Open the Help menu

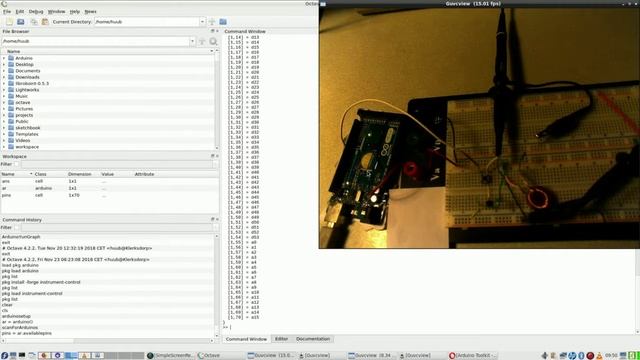coord(75,11)
